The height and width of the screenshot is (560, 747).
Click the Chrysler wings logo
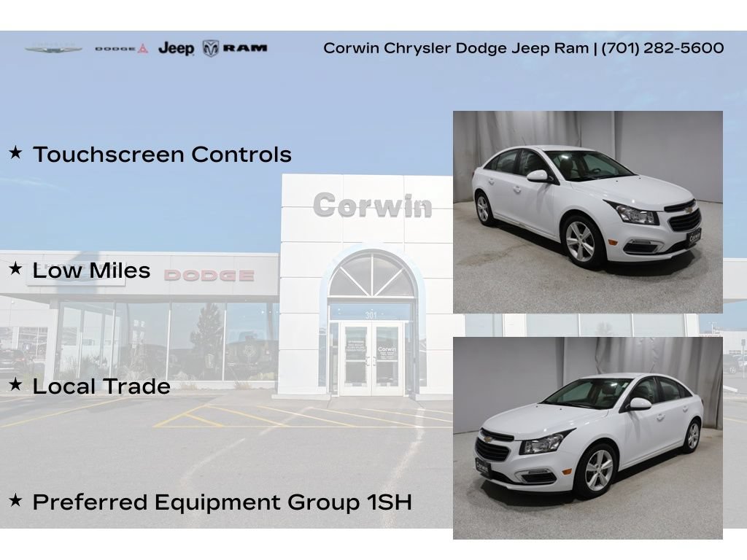[x=54, y=48]
